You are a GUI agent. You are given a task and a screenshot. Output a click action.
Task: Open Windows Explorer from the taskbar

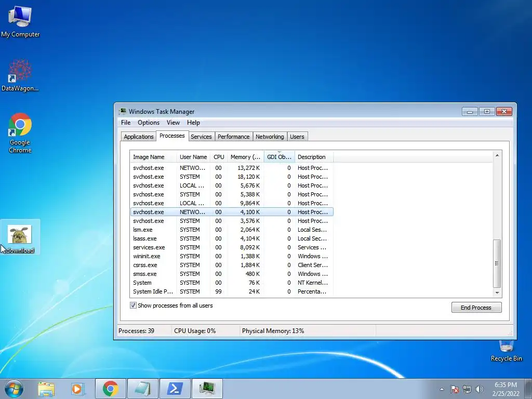point(46,389)
